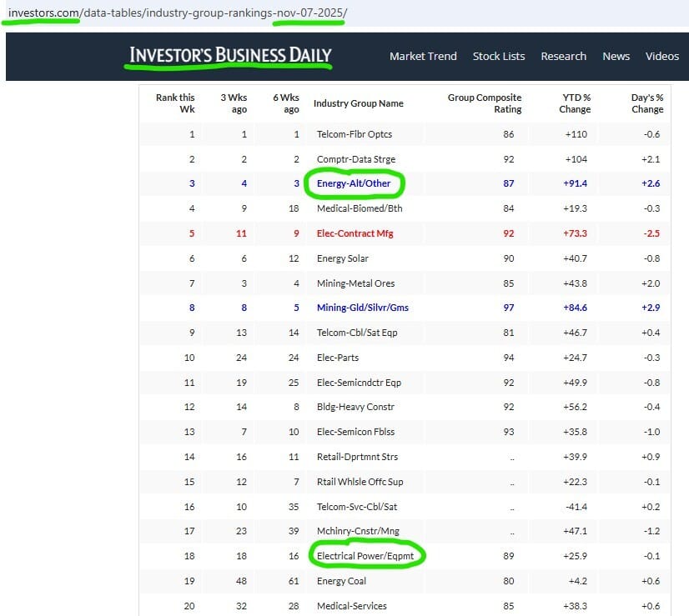This screenshot has width=689, height=616.
Task: Click the 6 Wks ago column header
Action: [x=285, y=103]
